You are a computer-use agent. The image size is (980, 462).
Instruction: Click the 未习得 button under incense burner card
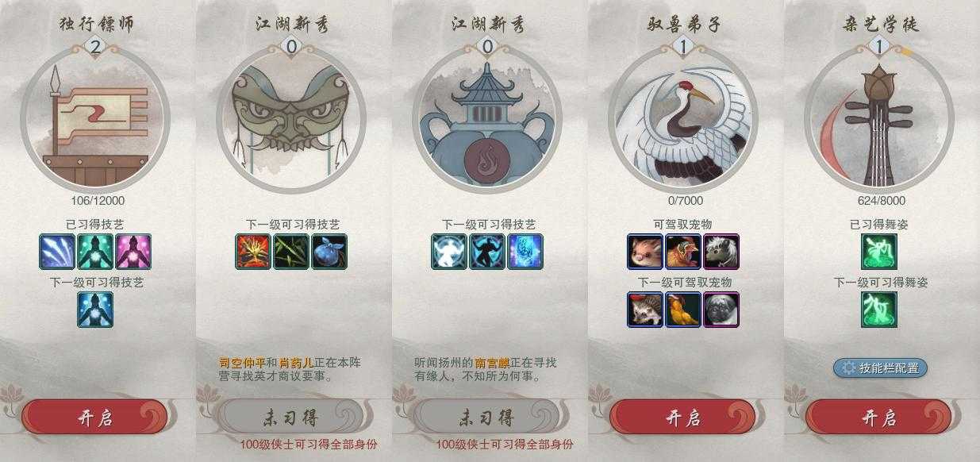coord(486,418)
